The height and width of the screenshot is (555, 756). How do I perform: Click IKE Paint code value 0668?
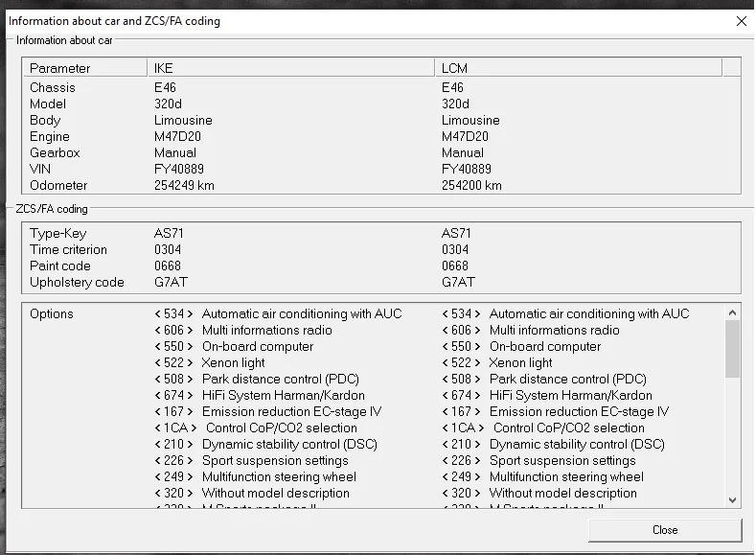tap(168, 266)
